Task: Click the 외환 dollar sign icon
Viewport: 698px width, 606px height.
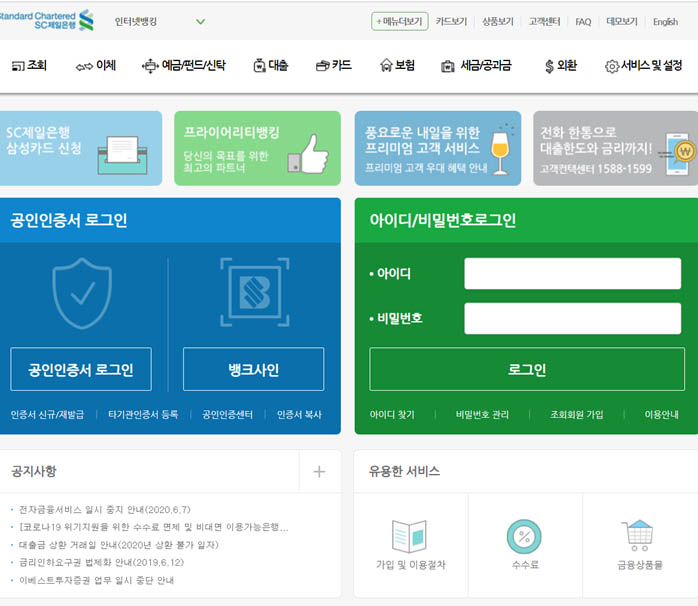Action: (549, 66)
